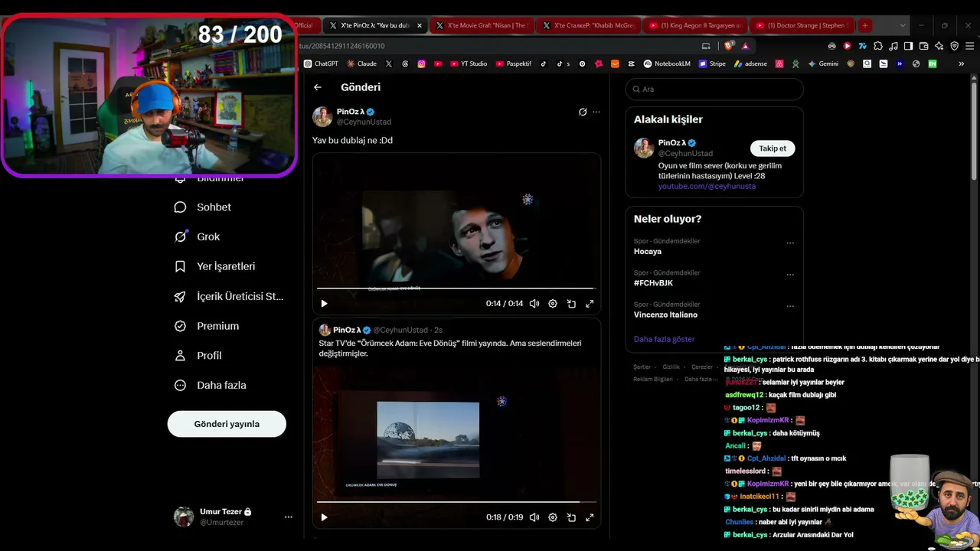The width and height of the screenshot is (980, 551).
Task: Open the browser tab search dropdown
Action: click(x=903, y=25)
